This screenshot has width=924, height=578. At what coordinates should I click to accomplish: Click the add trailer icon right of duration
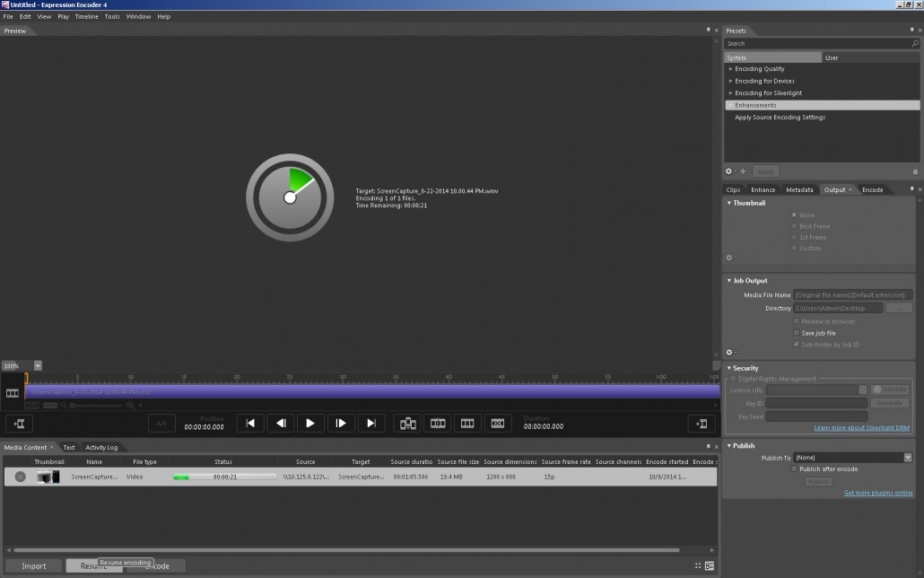702,424
